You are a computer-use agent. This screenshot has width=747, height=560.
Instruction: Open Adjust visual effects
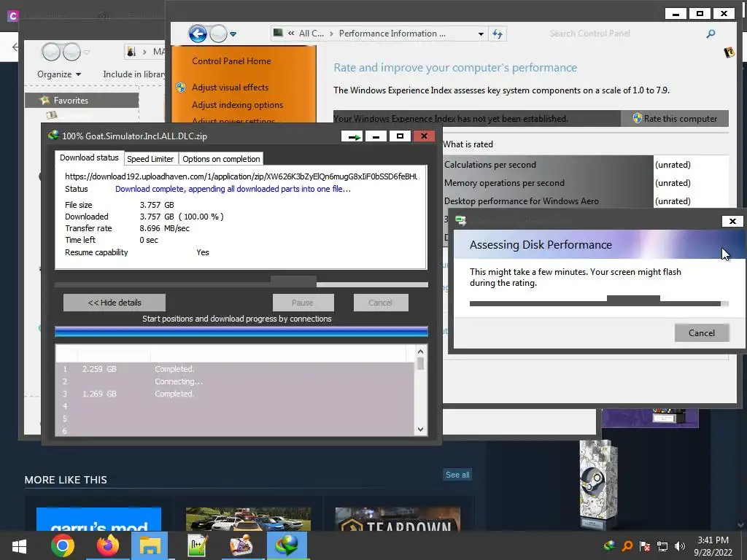(x=230, y=87)
